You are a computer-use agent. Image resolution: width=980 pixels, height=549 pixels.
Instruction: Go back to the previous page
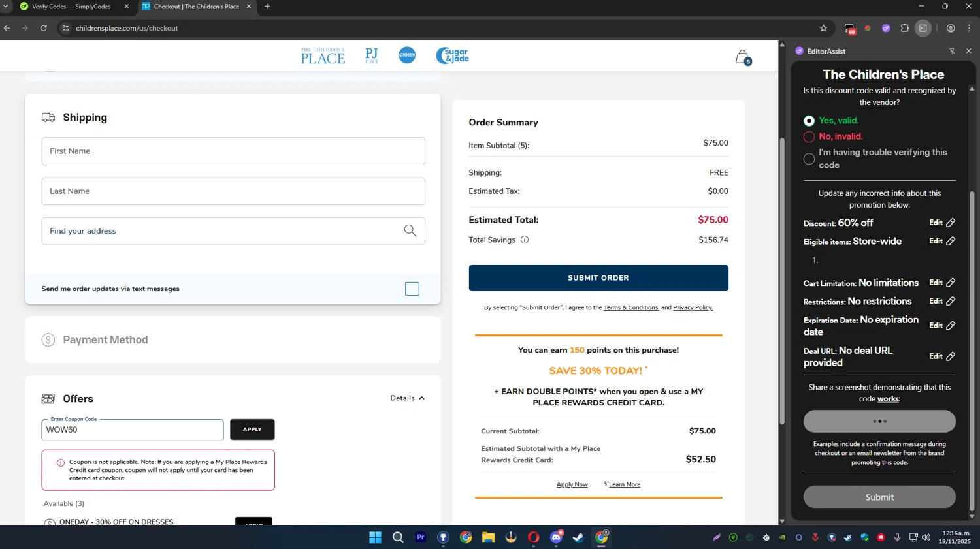pos(7,28)
